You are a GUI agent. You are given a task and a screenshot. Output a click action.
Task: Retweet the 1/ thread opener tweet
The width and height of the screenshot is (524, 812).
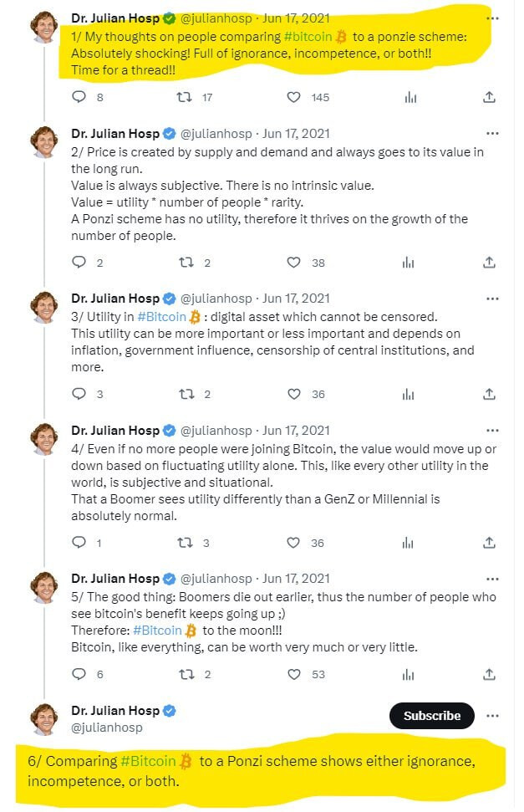[185, 97]
